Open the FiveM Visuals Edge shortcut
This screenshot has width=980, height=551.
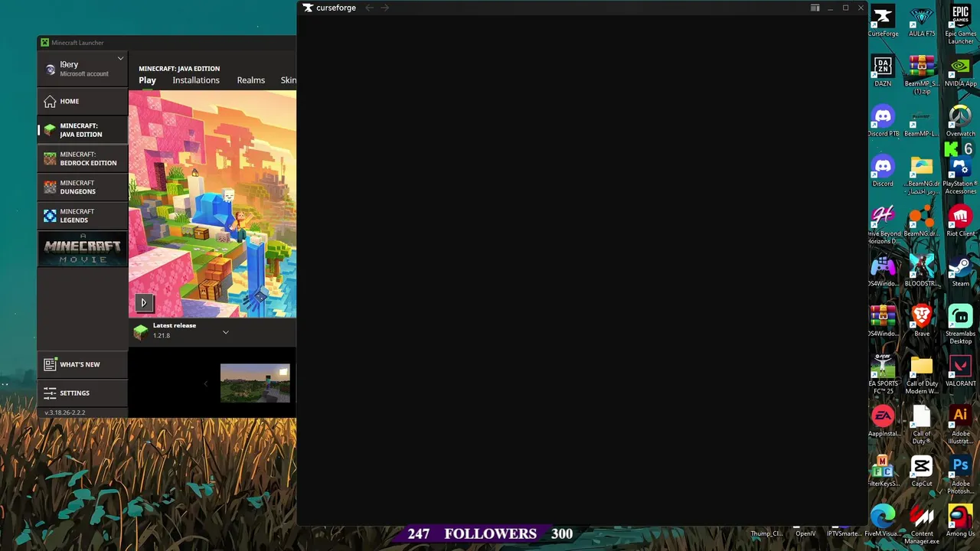(x=883, y=521)
